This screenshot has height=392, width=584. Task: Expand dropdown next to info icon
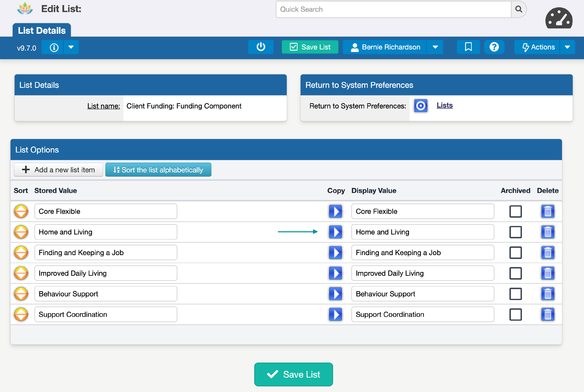71,47
